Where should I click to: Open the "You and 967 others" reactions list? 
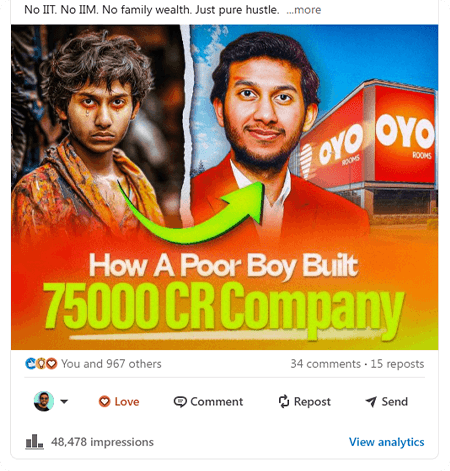coord(111,364)
